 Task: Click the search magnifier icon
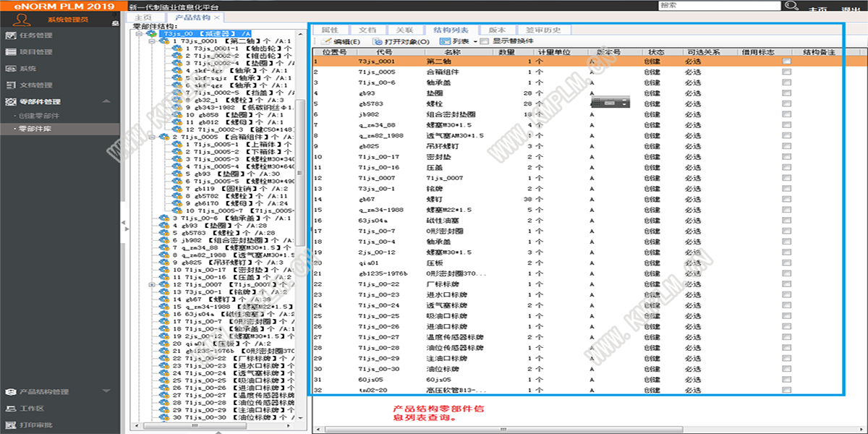pos(791,6)
